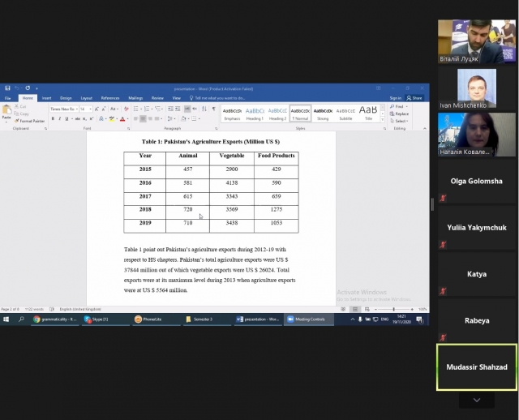Open the font name dropdown Times New Roman

click(x=63, y=109)
